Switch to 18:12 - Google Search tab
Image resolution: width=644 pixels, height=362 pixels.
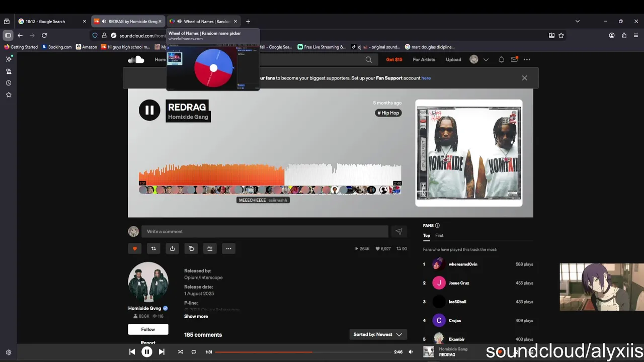pos(52,21)
